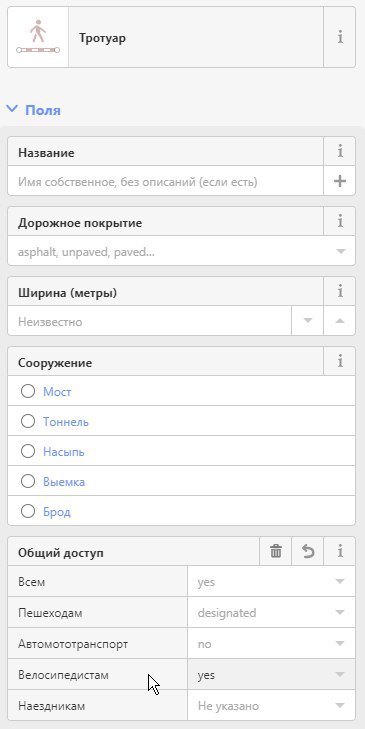Screen dimensions: 365x729
Task: Choose the Брод radio option
Action: [28, 511]
